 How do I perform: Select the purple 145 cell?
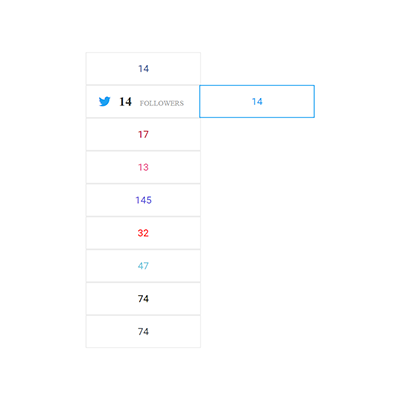point(143,200)
